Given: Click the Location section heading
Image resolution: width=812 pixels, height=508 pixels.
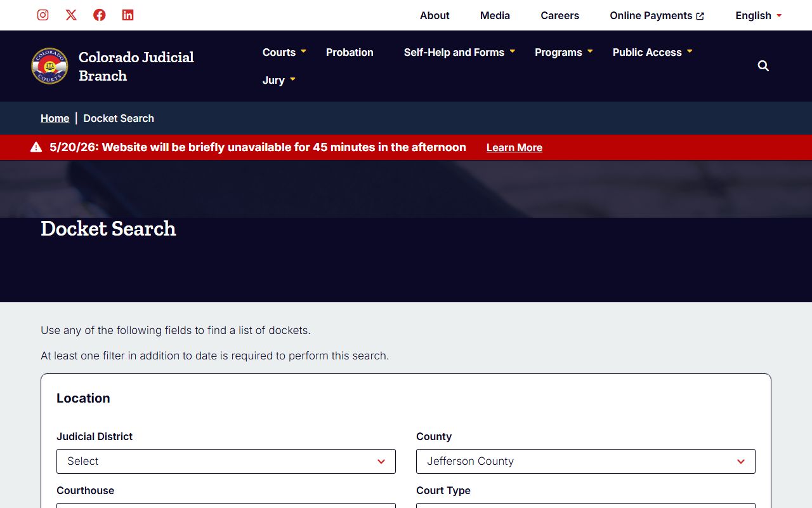Looking at the screenshot, I should [83, 398].
